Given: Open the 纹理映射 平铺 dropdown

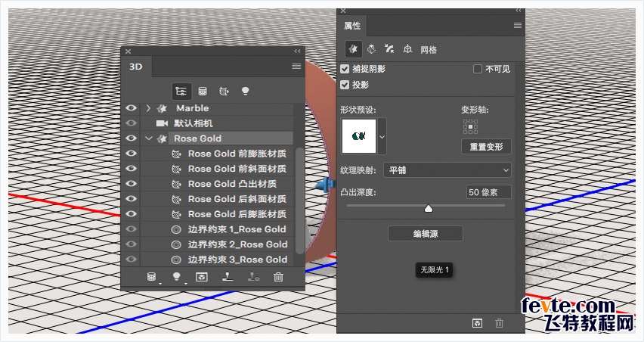Looking at the screenshot, I should [x=447, y=169].
